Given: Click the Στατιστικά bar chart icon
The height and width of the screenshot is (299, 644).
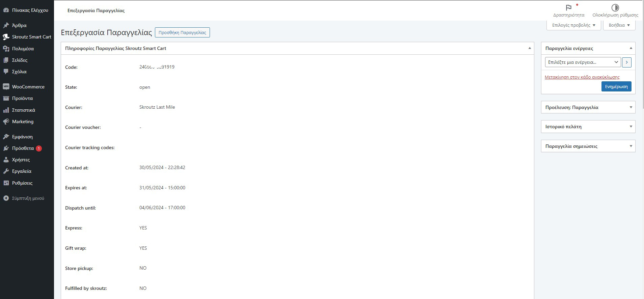Looking at the screenshot, I should click(x=6, y=110).
